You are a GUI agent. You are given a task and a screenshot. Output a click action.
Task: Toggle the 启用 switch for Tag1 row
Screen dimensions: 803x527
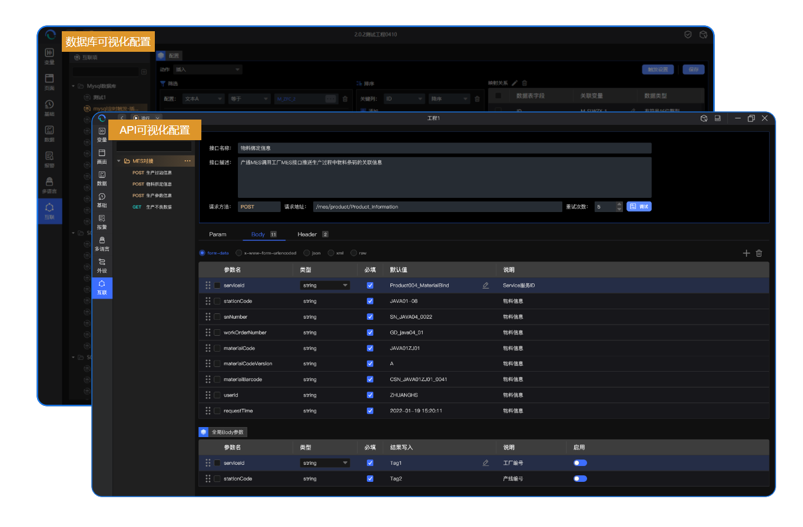580,463
